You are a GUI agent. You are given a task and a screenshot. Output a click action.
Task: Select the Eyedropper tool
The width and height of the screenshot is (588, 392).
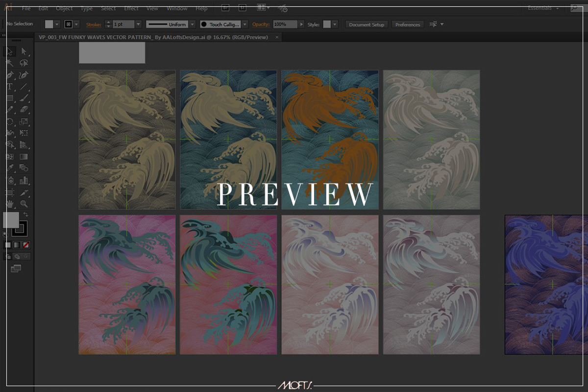(x=10, y=169)
